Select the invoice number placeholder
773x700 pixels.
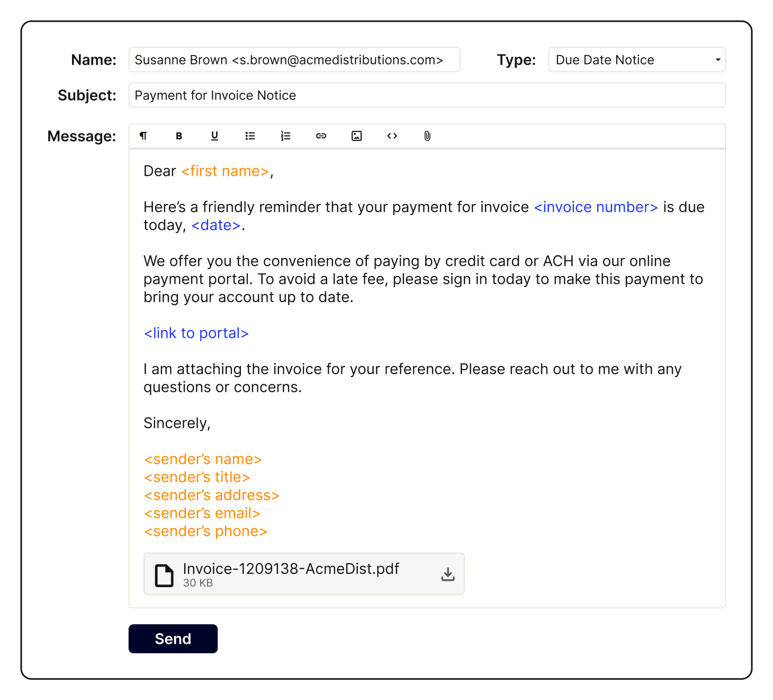pos(596,207)
